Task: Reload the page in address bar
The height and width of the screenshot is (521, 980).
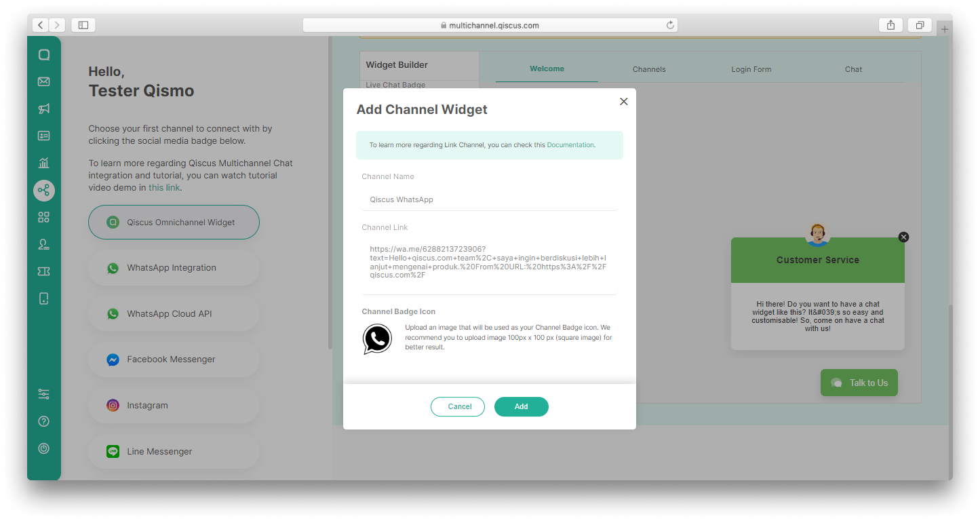Action: point(670,25)
